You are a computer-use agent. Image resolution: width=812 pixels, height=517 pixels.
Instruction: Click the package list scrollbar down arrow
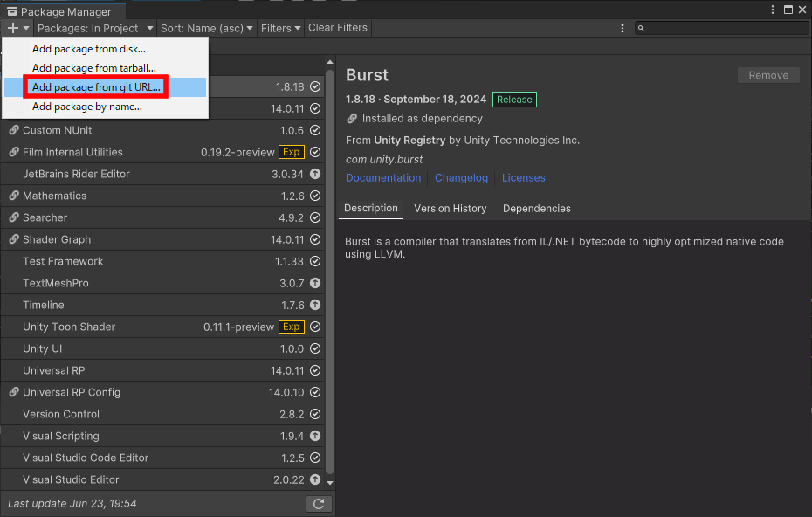pyautogui.click(x=330, y=483)
